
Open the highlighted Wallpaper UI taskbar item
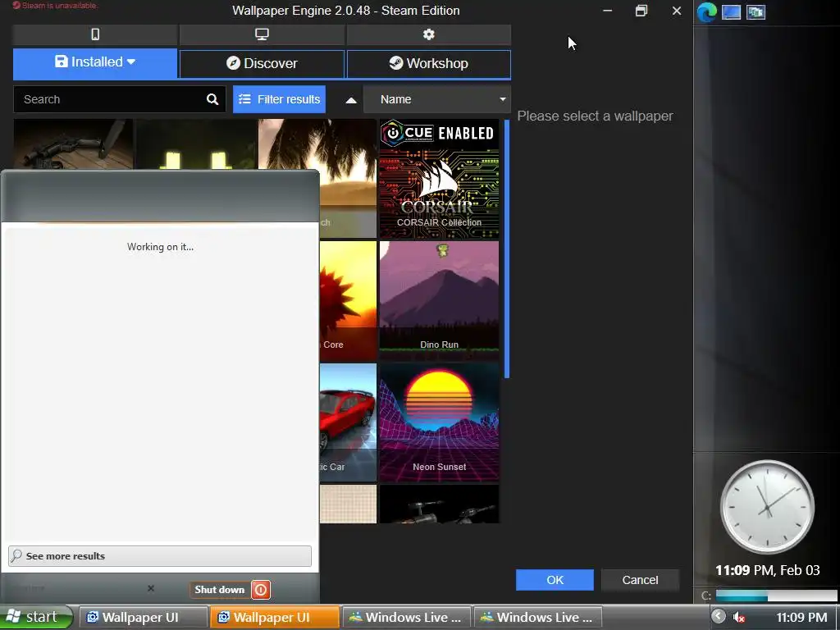click(x=274, y=618)
